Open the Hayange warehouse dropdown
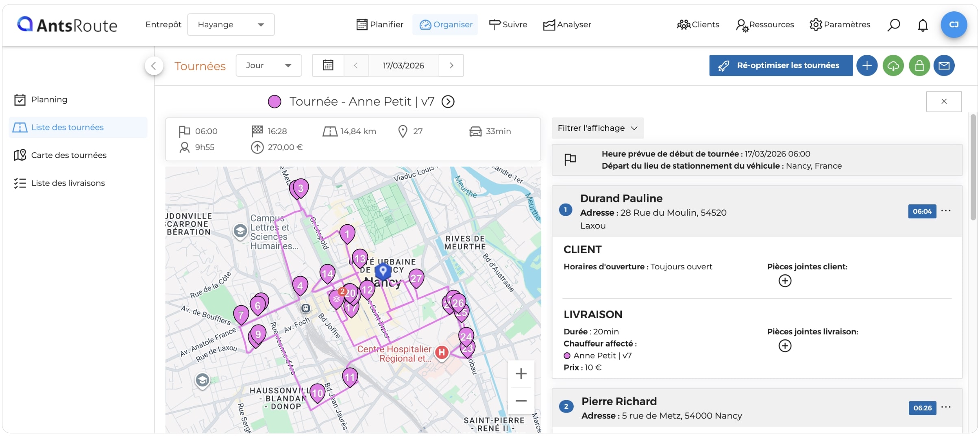The height and width of the screenshot is (436, 980). click(231, 25)
